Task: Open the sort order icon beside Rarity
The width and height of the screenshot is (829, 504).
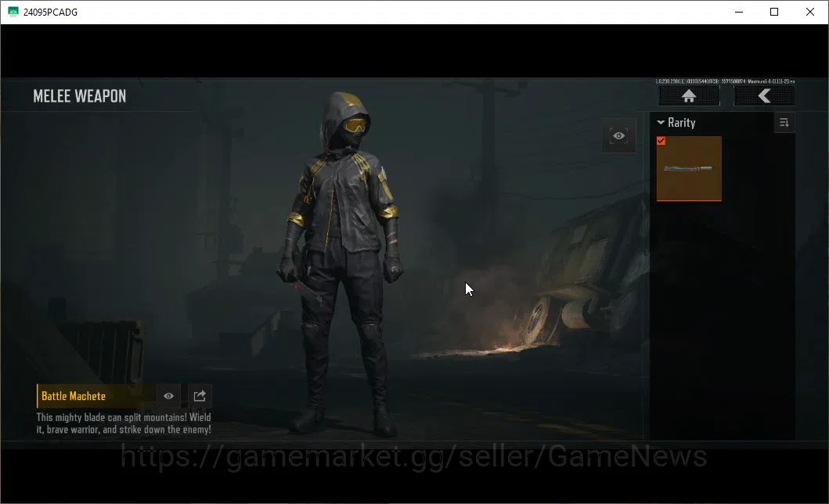Action: pos(784,123)
